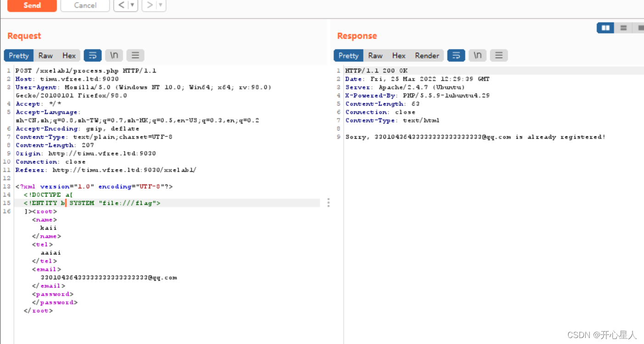The image size is (644, 344).
Task: Select top-bottom layout view icon
Action: [x=623, y=28]
